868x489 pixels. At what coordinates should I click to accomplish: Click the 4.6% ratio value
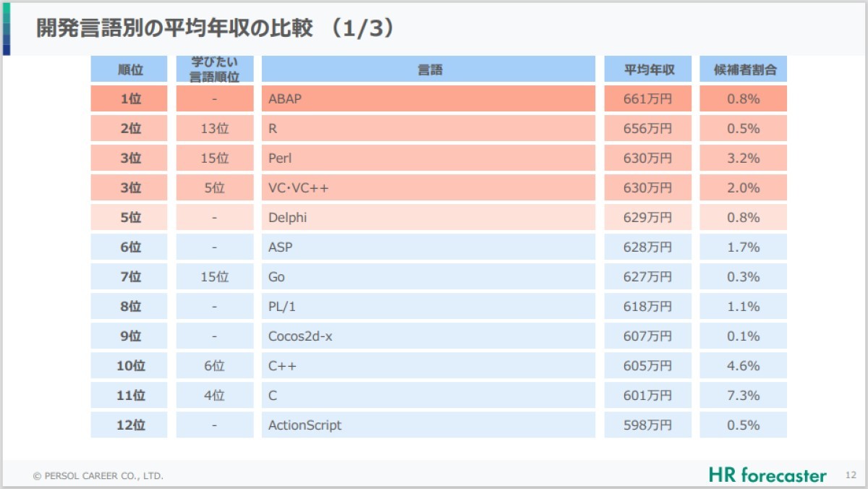coord(744,365)
